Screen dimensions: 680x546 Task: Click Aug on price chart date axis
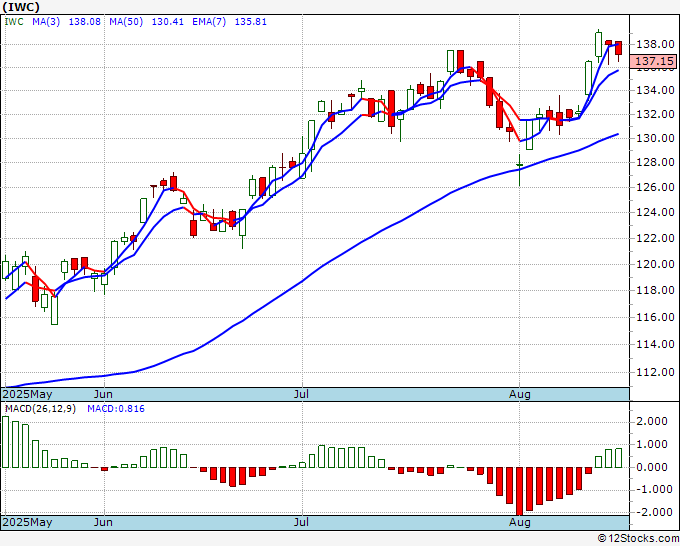[x=520, y=395]
